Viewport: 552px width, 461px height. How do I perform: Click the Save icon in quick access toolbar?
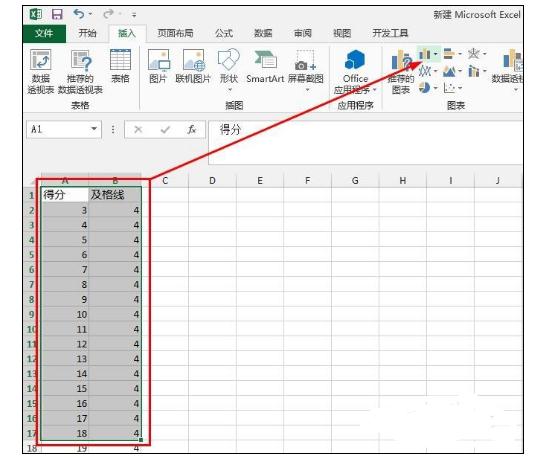[x=57, y=14]
